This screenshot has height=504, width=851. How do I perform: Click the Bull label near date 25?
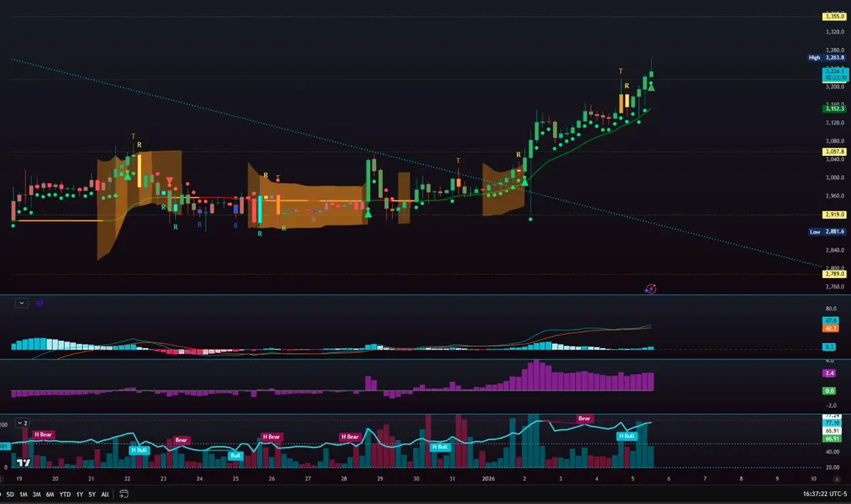(235, 455)
